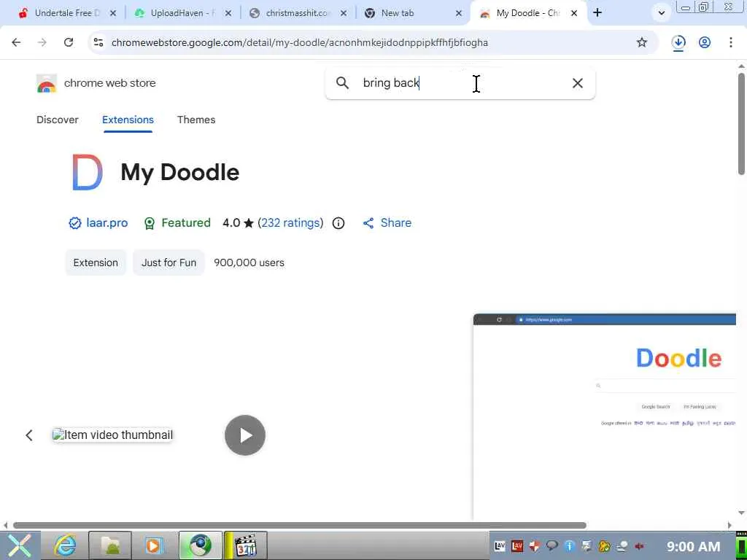This screenshot has width=747, height=560.
Task: Open the Themes section
Action: [196, 120]
